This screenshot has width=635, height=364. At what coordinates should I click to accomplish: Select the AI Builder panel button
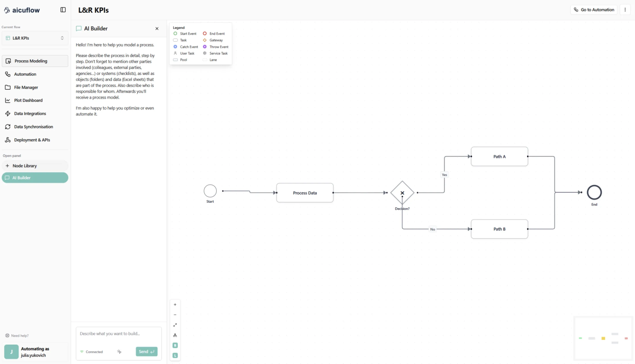click(35, 178)
